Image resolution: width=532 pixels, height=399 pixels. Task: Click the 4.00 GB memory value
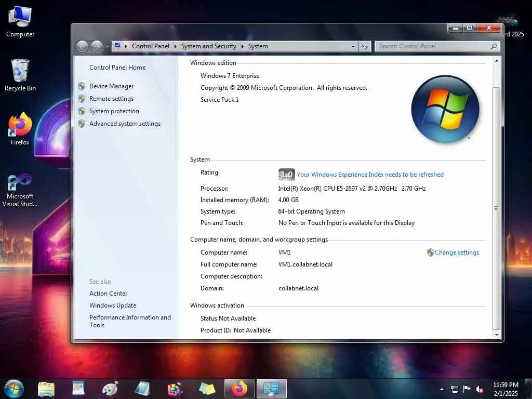click(x=288, y=200)
